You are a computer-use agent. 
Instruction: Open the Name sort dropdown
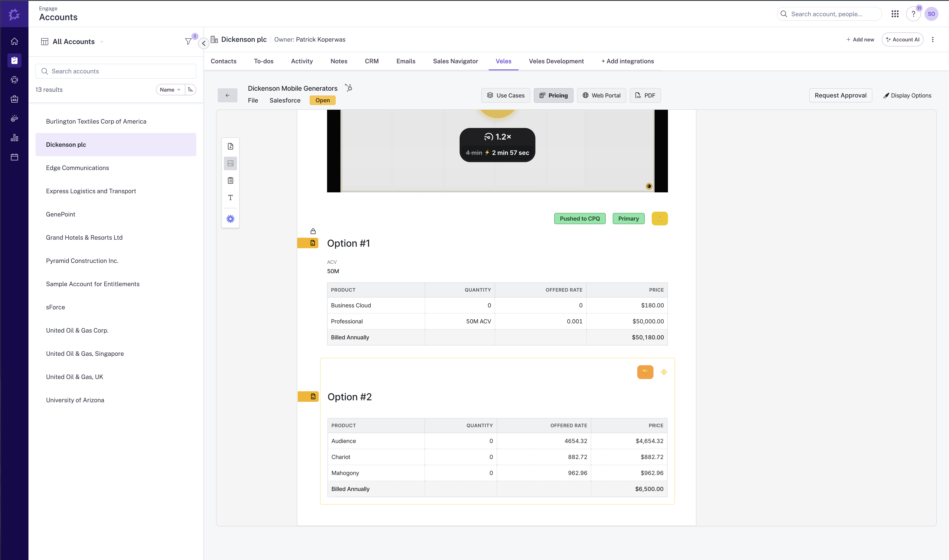point(170,89)
